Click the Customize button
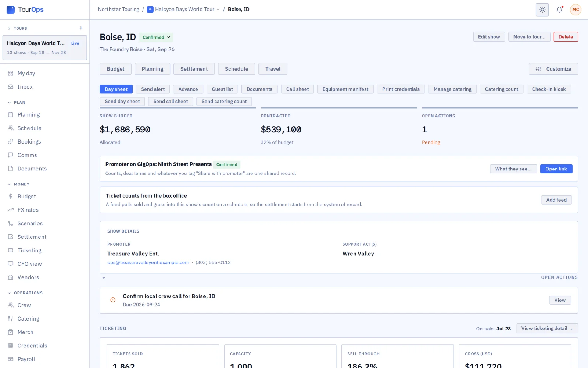Image resolution: width=588 pixels, height=368 pixels. pos(553,69)
